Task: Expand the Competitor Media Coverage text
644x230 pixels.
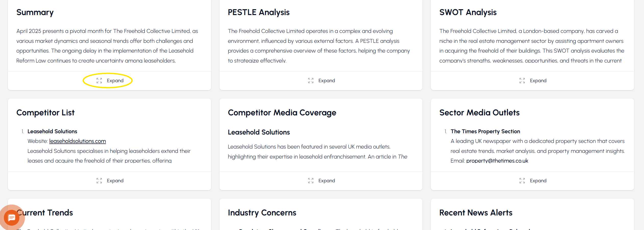Action: (x=326, y=181)
